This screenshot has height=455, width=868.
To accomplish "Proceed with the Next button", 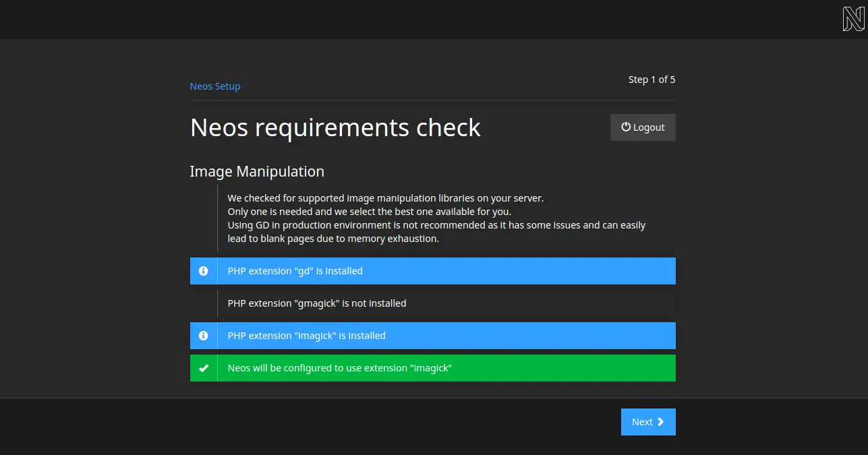I will tap(648, 422).
